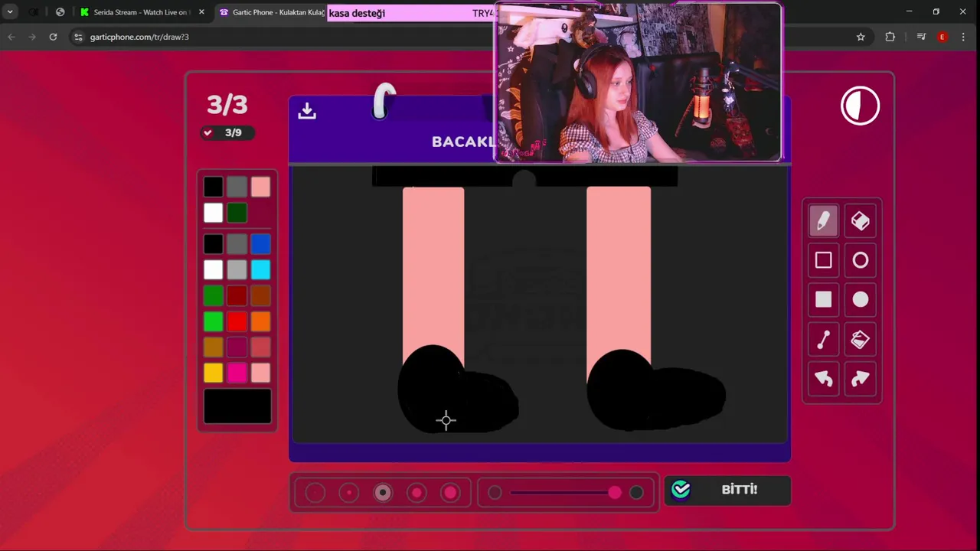Screen dimensions: 980x551
Task: Activate the paint bucket fill tool
Action: coord(861,339)
